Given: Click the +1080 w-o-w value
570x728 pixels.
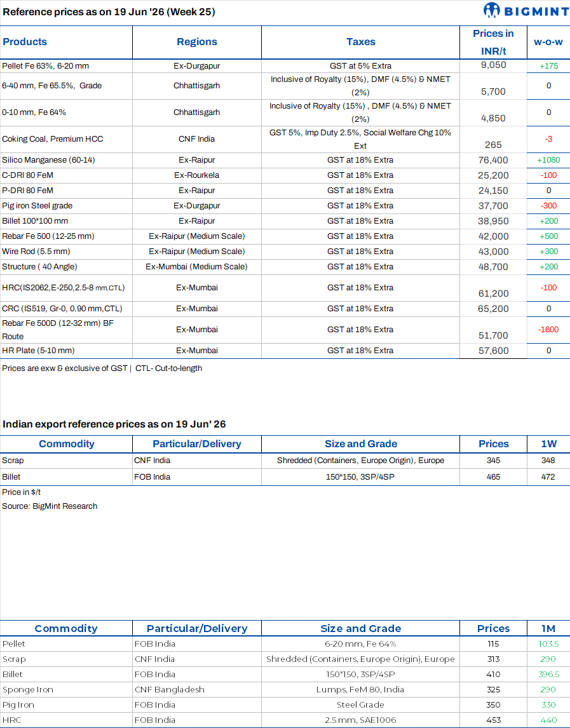Looking at the screenshot, I should pyautogui.click(x=548, y=159).
